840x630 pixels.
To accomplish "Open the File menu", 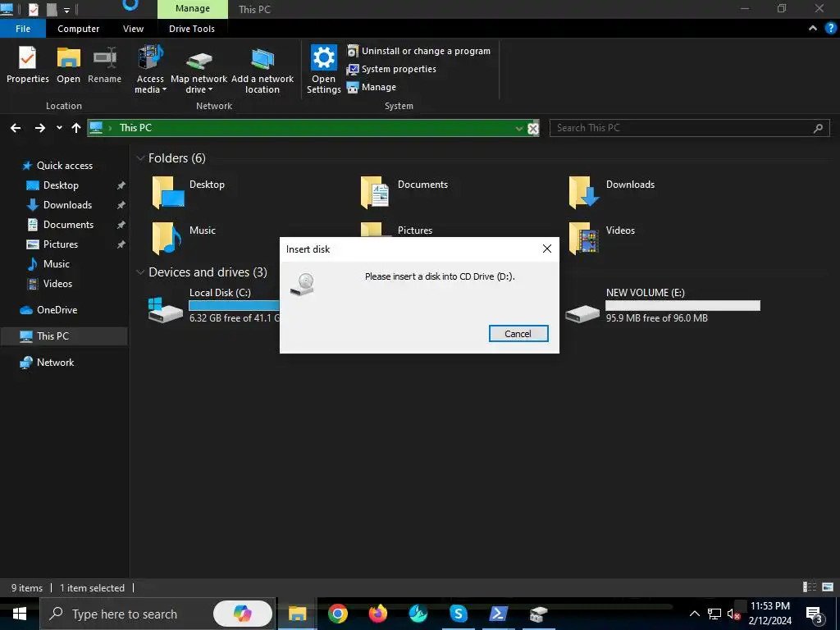I will 22,29.
